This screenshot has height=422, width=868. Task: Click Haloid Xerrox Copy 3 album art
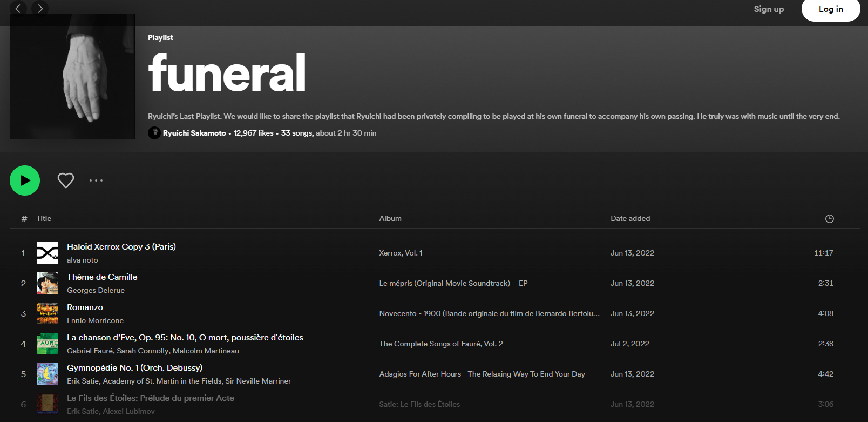(48, 253)
